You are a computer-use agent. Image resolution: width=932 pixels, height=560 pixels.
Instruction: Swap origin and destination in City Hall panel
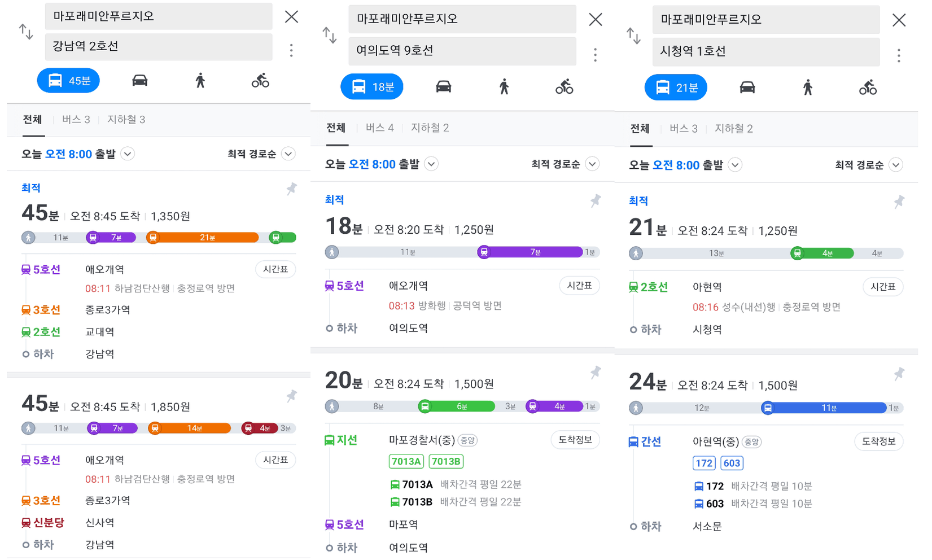pyautogui.click(x=633, y=36)
